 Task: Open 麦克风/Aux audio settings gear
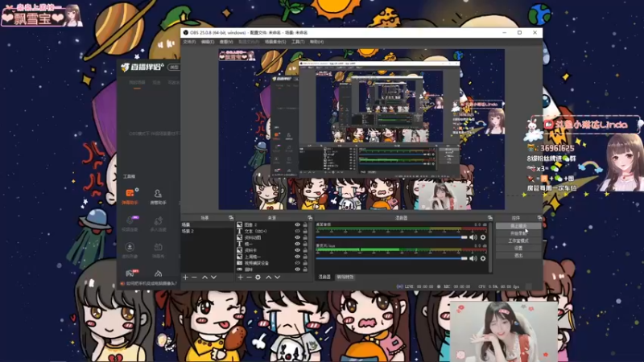483,258
